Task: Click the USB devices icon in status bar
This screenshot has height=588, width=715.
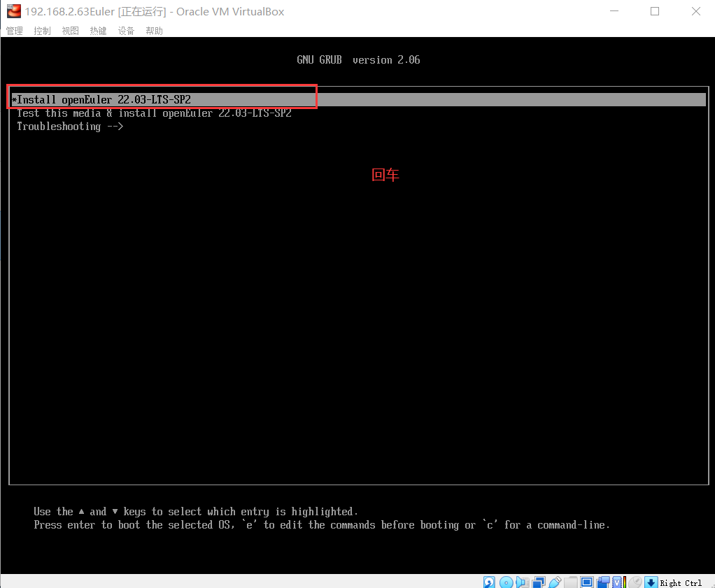Action: 555,582
